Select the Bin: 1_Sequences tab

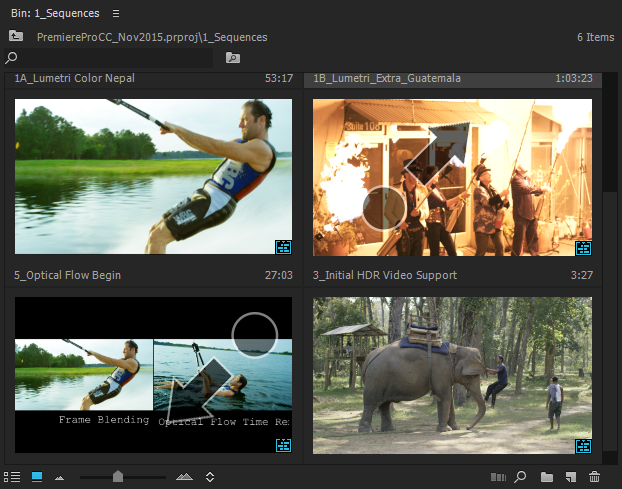(x=54, y=13)
